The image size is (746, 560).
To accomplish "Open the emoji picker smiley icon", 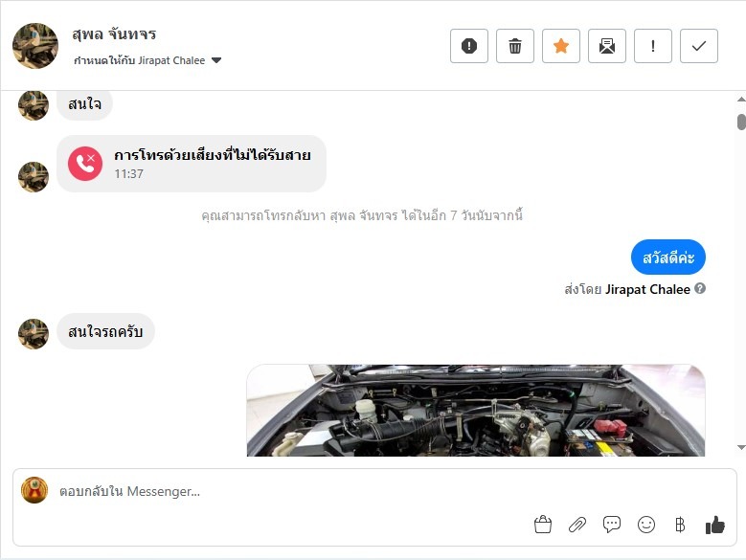I will point(646,525).
